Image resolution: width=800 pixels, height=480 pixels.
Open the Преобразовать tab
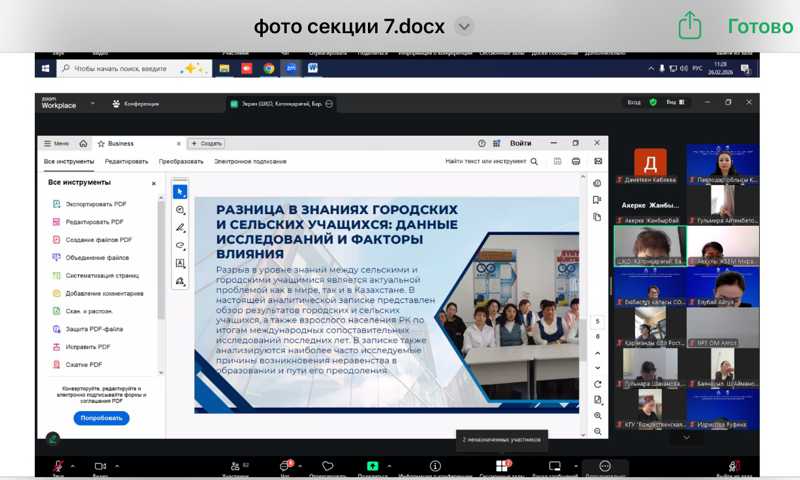[x=181, y=161]
